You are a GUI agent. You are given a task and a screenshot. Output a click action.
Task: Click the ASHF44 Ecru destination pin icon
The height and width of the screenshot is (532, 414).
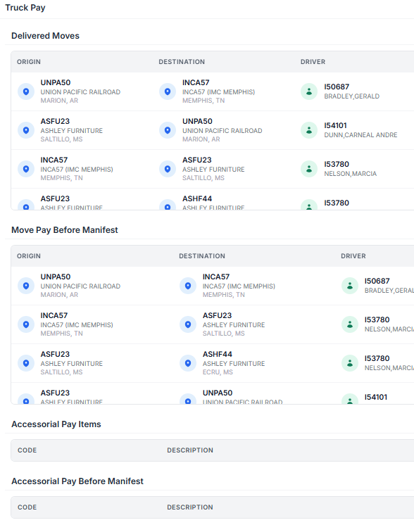coord(188,363)
